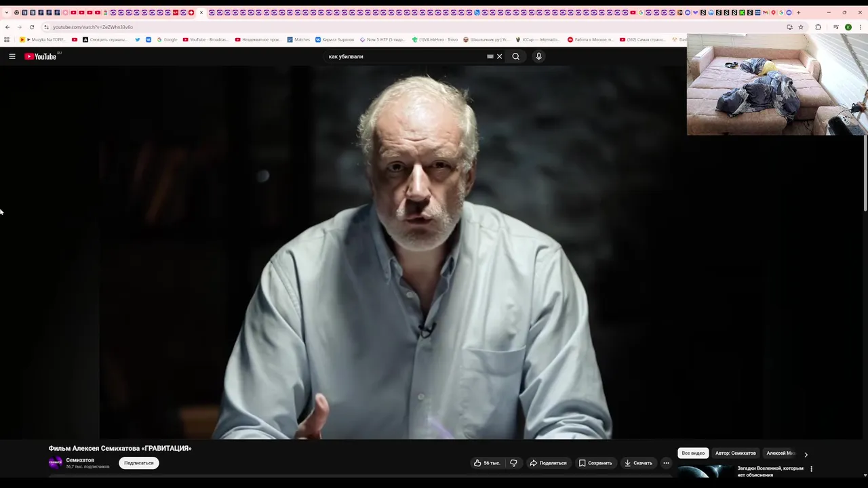Open the (562) Самая страш... bookmark

point(642,39)
